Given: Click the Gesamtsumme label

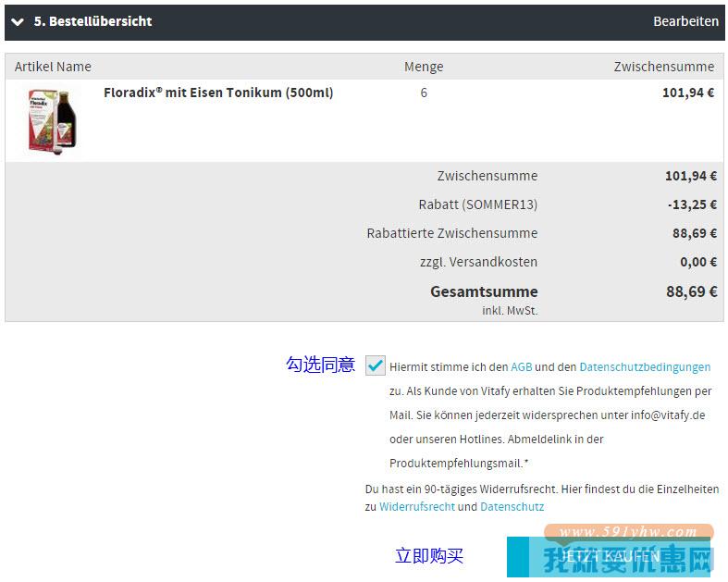Looking at the screenshot, I should [484, 291].
